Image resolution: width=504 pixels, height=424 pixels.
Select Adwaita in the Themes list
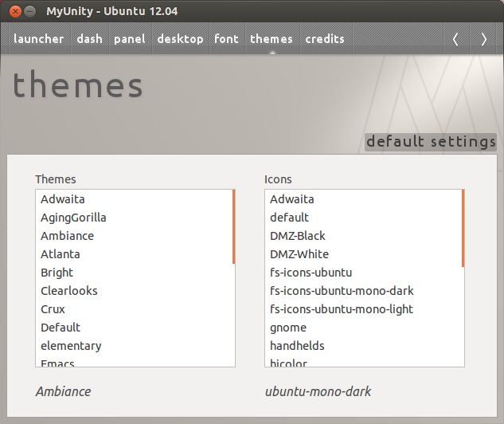134,199
